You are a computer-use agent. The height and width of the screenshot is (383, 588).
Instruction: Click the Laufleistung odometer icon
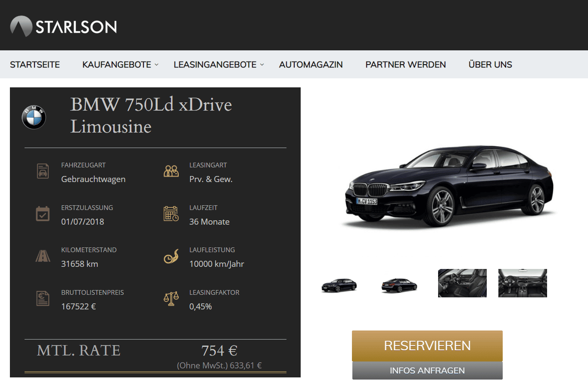point(171,256)
